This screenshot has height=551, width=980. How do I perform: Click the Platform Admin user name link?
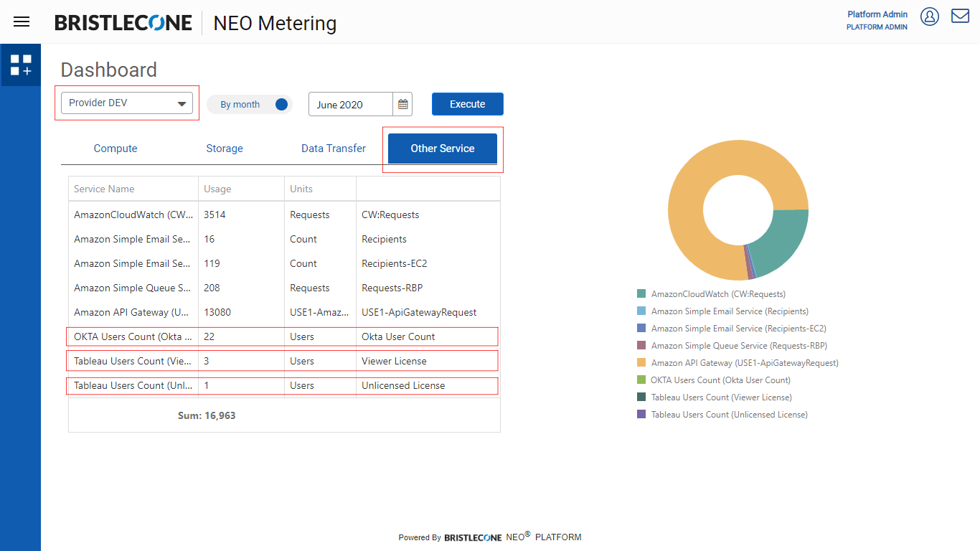tap(877, 14)
